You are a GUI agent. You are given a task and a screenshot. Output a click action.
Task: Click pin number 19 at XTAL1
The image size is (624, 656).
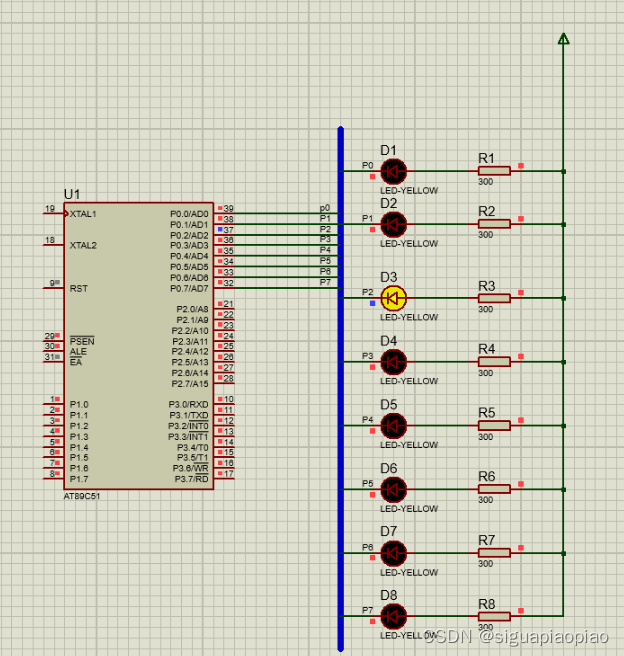pyautogui.click(x=50, y=208)
